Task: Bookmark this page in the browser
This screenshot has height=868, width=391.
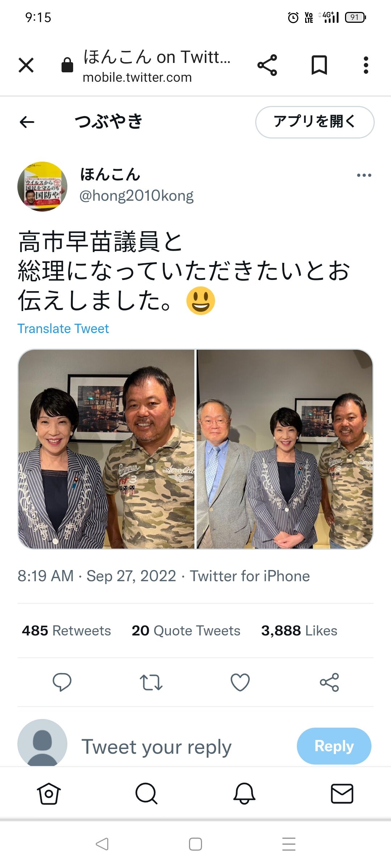Action: tap(319, 65)
